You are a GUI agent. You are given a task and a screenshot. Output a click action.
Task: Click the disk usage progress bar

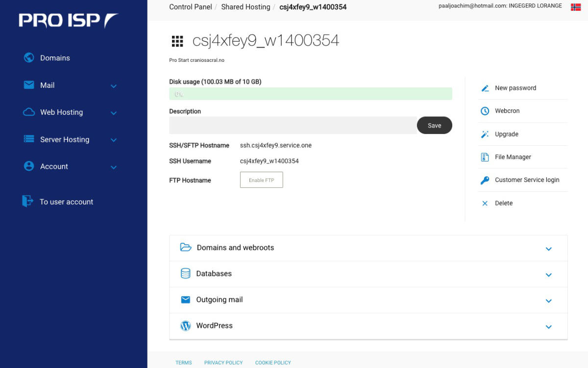tap(310, 94)
